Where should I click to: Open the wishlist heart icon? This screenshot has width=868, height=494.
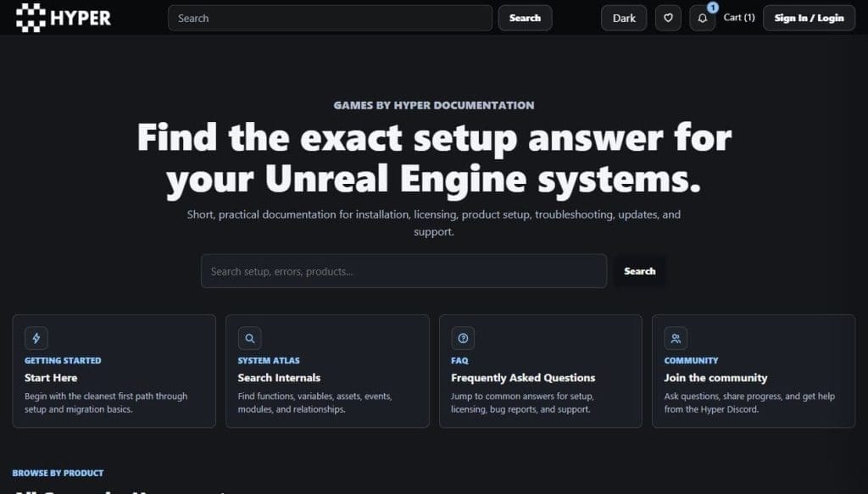pos(668,18)
